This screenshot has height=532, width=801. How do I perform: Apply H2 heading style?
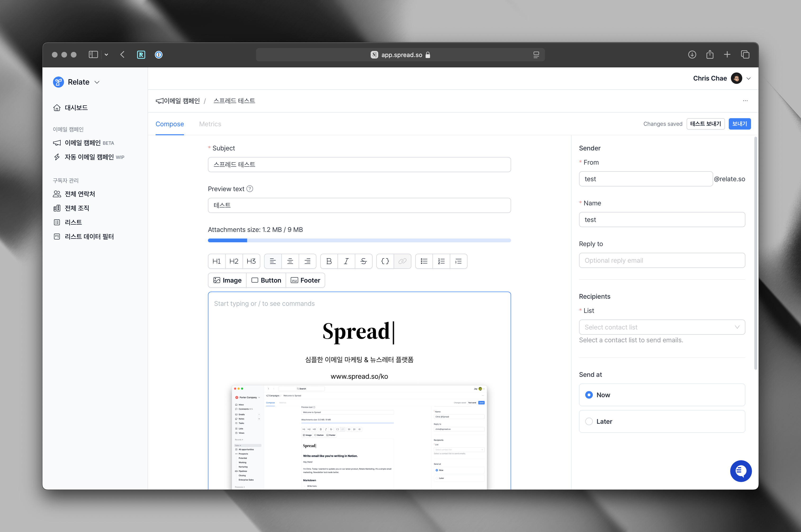[234, 261]
